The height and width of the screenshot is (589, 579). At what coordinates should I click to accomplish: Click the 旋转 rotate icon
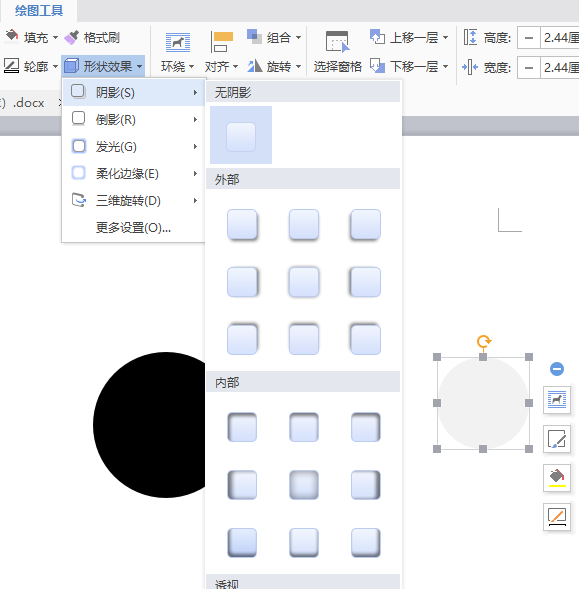pyautogui.click(x=255, y=66)
